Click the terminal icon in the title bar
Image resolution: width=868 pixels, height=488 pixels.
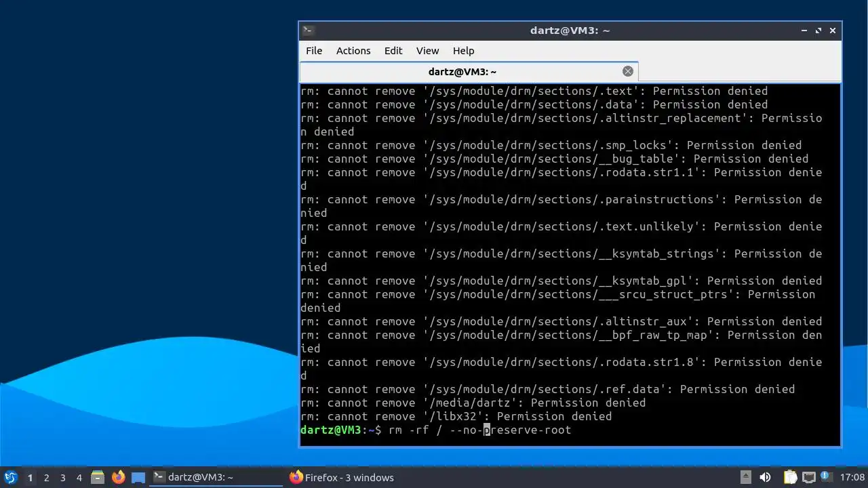(308, 30)
